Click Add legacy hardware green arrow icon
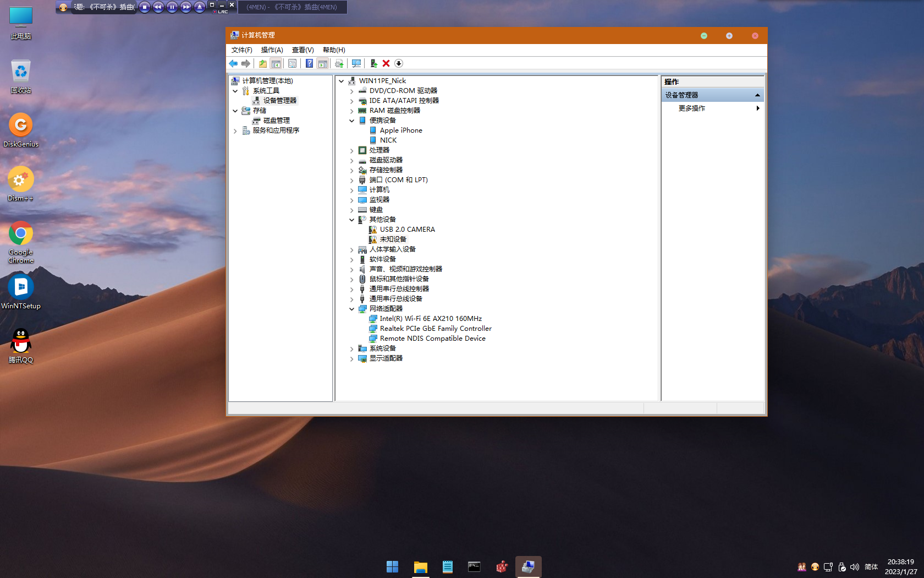Image resolution: width=924 pixels, height=578 pixels. pyautogui.click(x=373, y=64)
